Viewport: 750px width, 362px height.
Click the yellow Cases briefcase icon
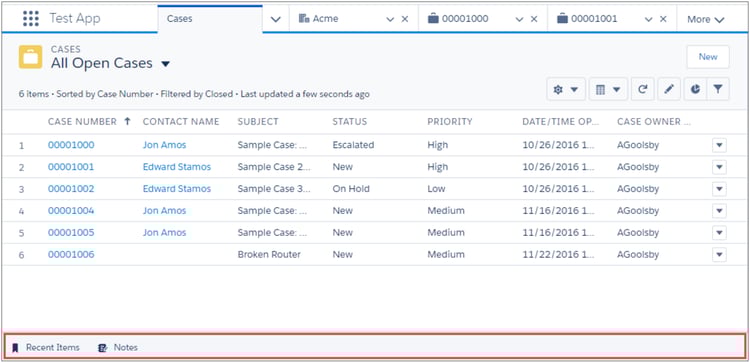point(31,57)
